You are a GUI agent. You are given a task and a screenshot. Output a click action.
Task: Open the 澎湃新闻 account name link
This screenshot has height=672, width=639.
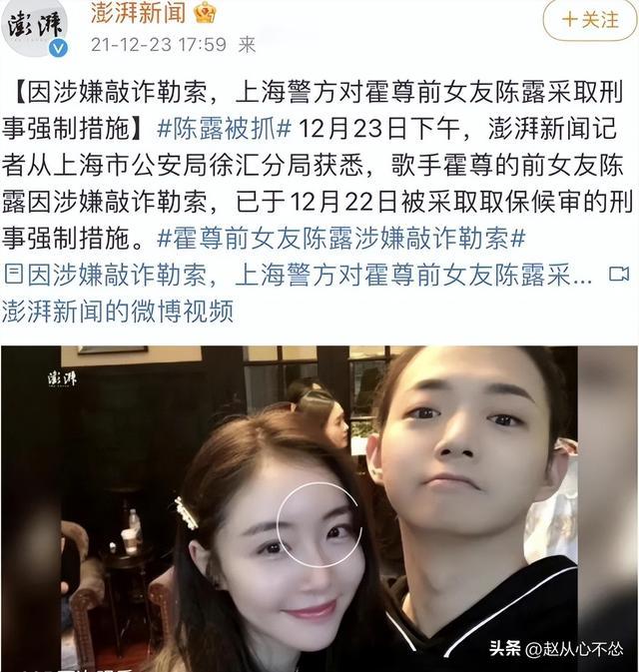[138, 13]
